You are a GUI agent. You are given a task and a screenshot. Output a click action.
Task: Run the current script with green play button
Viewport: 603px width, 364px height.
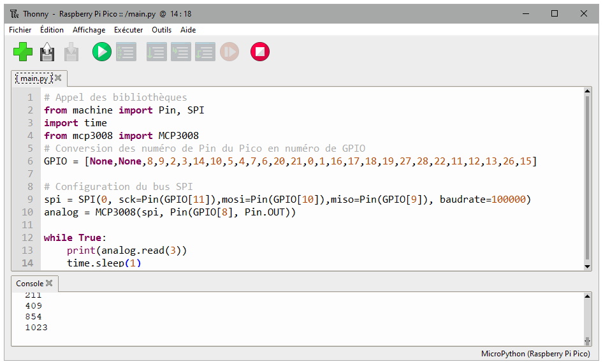click(101, 52)
